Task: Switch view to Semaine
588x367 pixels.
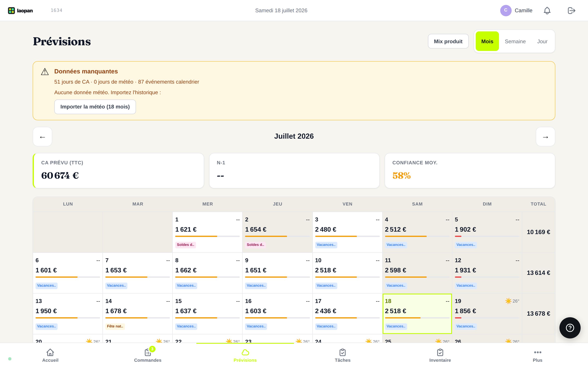Action: [515, 41]
